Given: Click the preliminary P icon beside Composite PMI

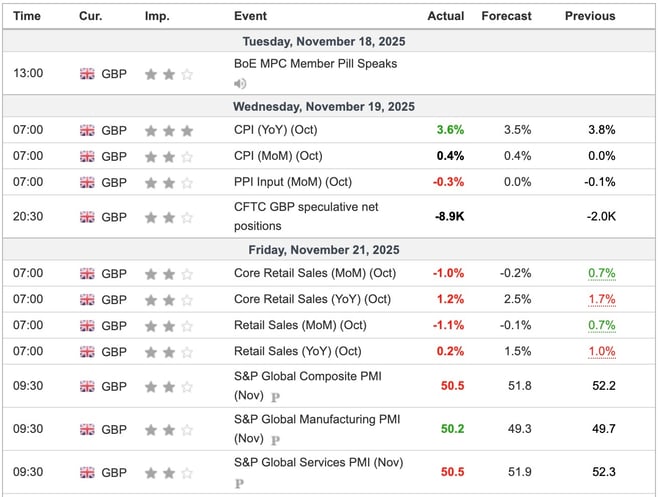Looking at the screenshot, I should [275, 397].
